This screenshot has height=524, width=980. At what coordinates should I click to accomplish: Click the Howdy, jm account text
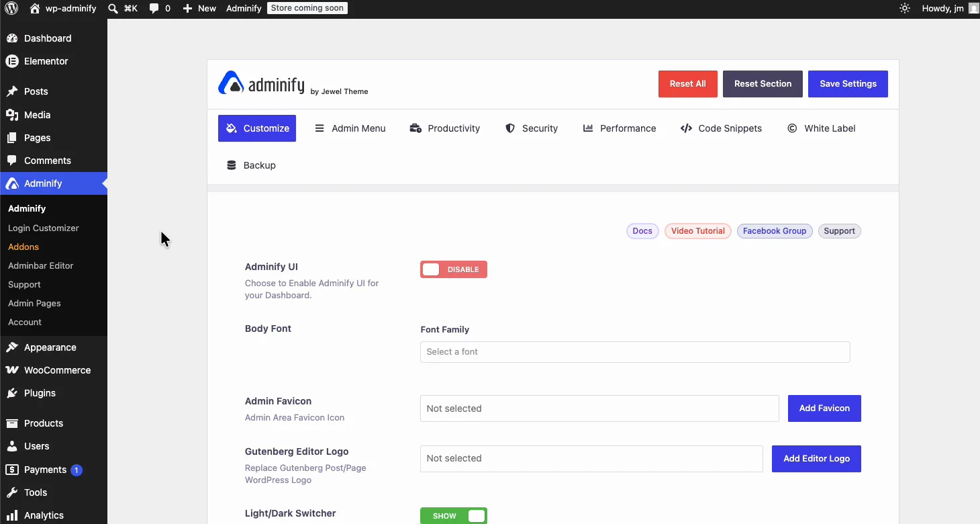pos(943,9)
